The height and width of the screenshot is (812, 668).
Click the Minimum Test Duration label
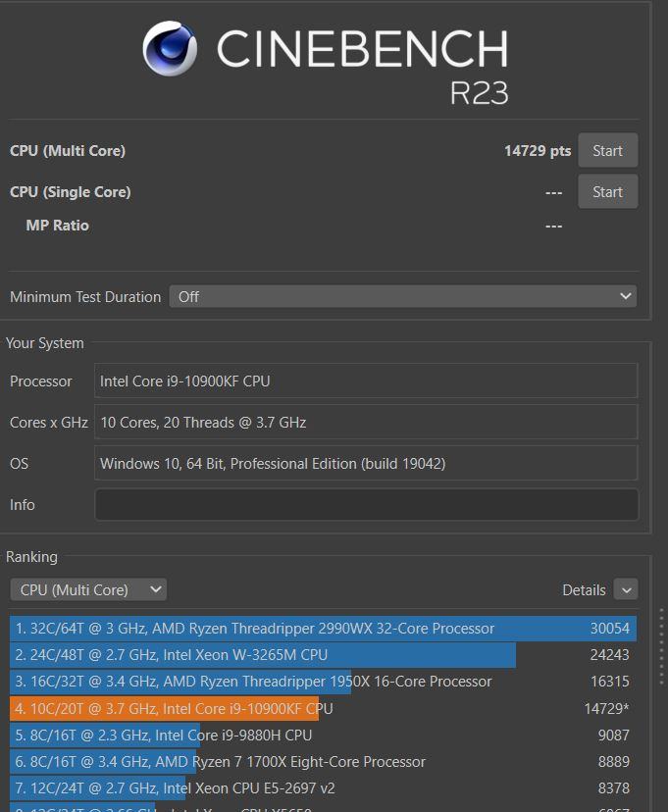(x=85, y=297)
